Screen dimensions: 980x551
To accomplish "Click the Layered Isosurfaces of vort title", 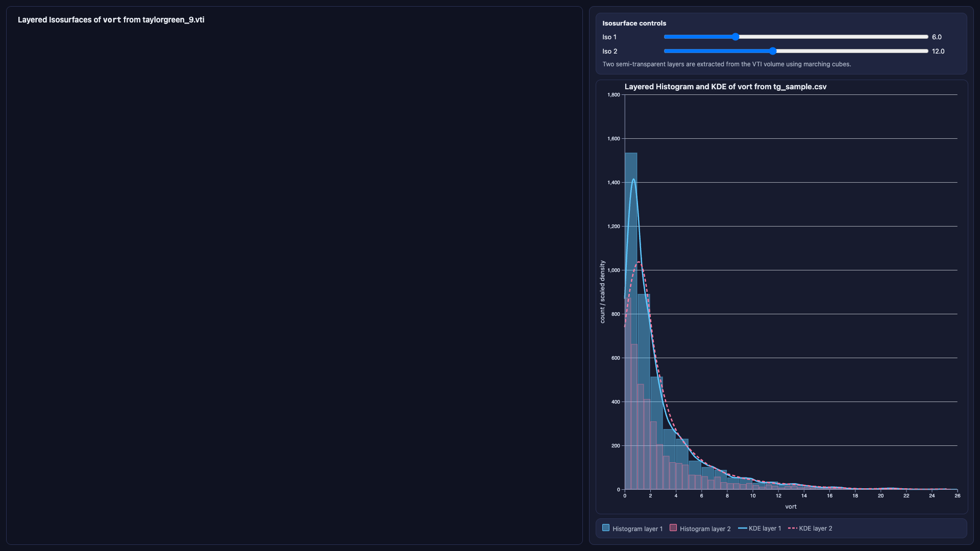I will click(111, 20).
